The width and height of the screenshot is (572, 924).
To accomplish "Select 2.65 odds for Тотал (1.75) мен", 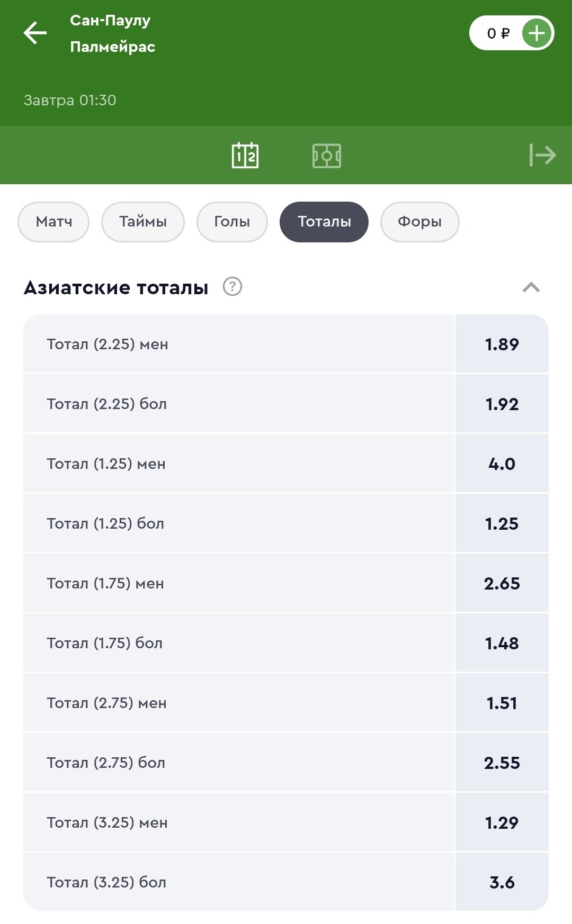I will click(502, 584).
